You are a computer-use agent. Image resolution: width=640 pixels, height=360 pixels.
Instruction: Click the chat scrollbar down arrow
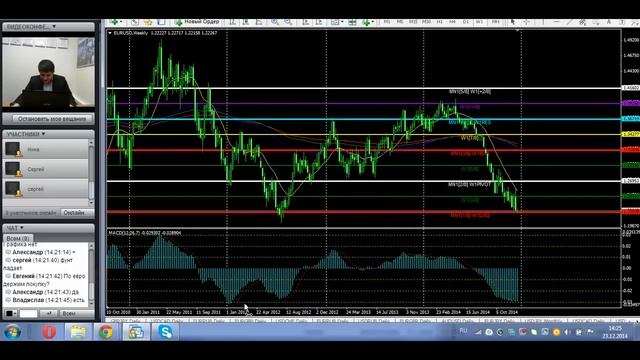tap(91, 304)
